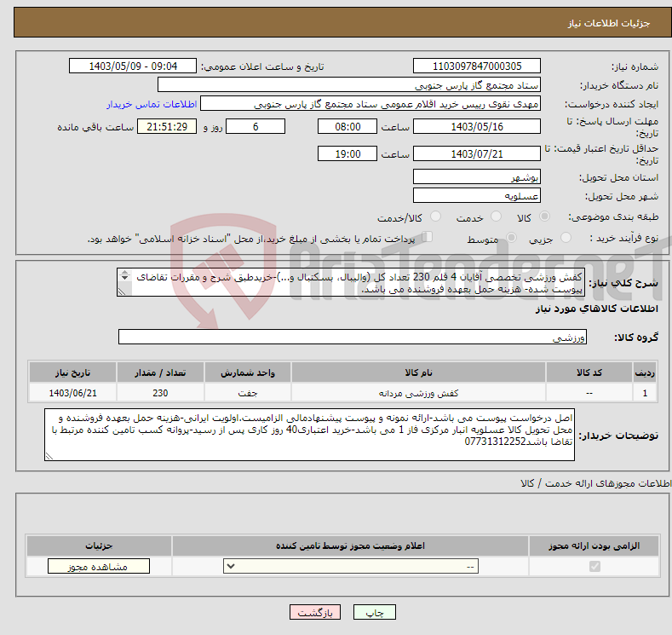The height and width of the screenshot is (635, 672).
Task: Click the delivery city field عسلویه
Action: point(477,195)
